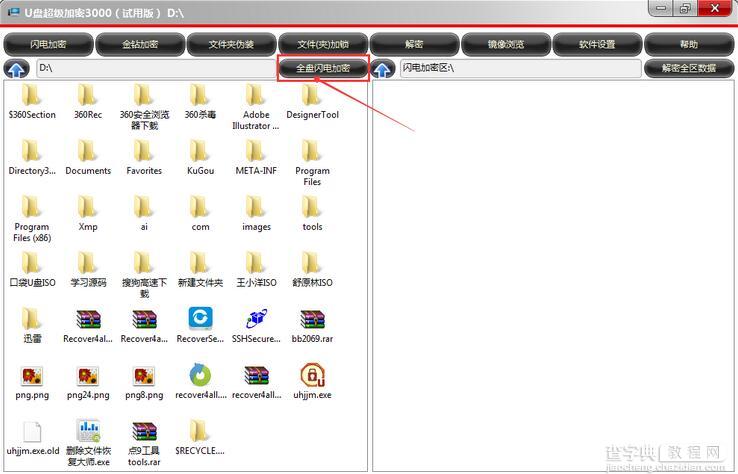Choose 文件(夹)加锁 option
Screen dimensions: 738x474
pyautogui.click(x=323, y=44)
